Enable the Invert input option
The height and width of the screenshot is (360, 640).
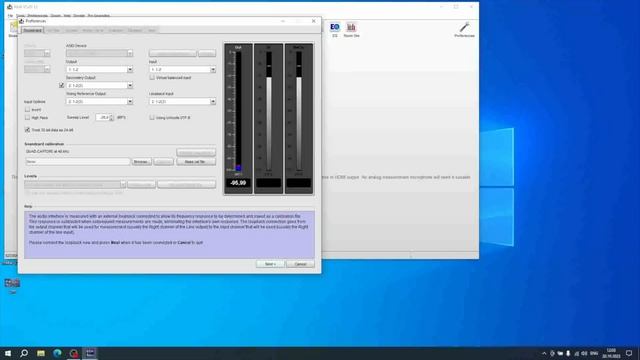[x=27, y=109]
